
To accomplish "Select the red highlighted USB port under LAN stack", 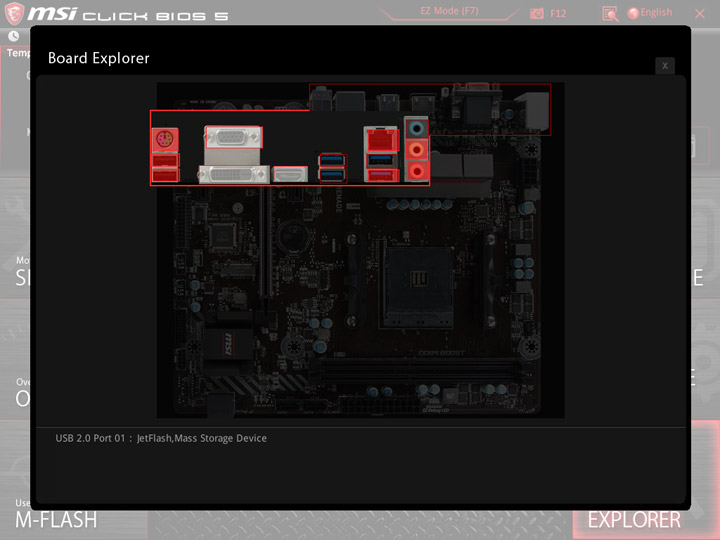I will click(382, 175).
